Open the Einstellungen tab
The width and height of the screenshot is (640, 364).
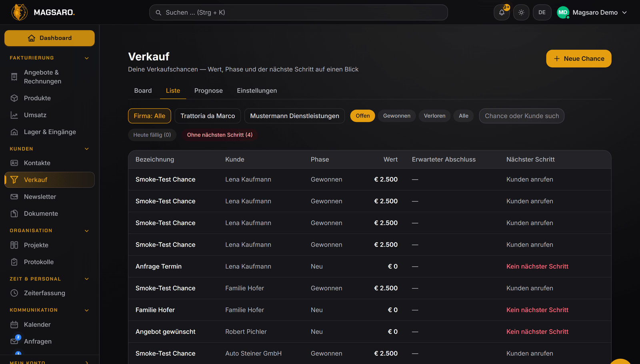point(257,91)
